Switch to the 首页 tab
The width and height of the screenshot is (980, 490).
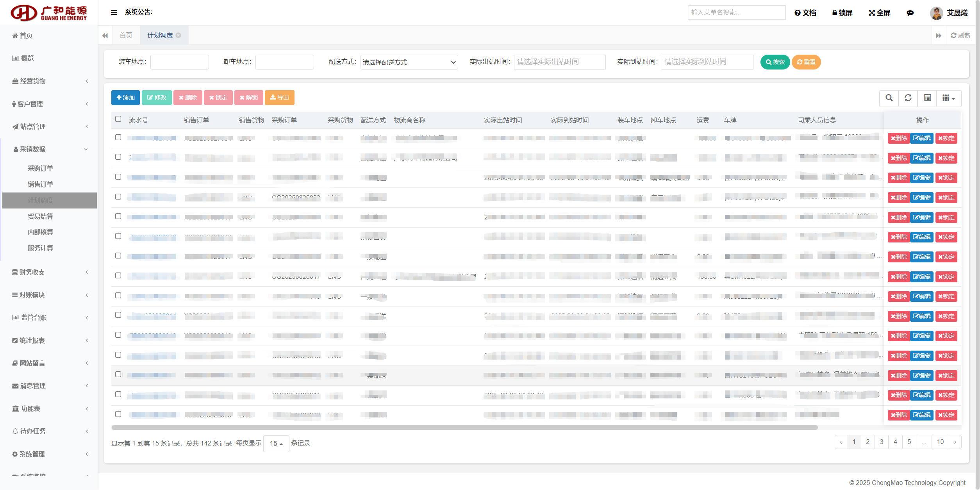pyautogui.click(x=126, y=35)
